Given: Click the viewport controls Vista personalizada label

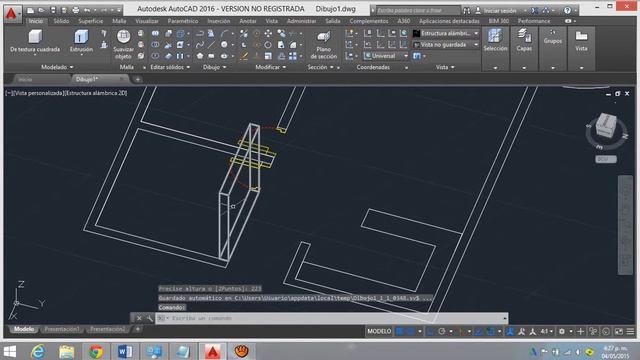Looking at the screenshot, I should pyautogui.click(x=38, y=93).
